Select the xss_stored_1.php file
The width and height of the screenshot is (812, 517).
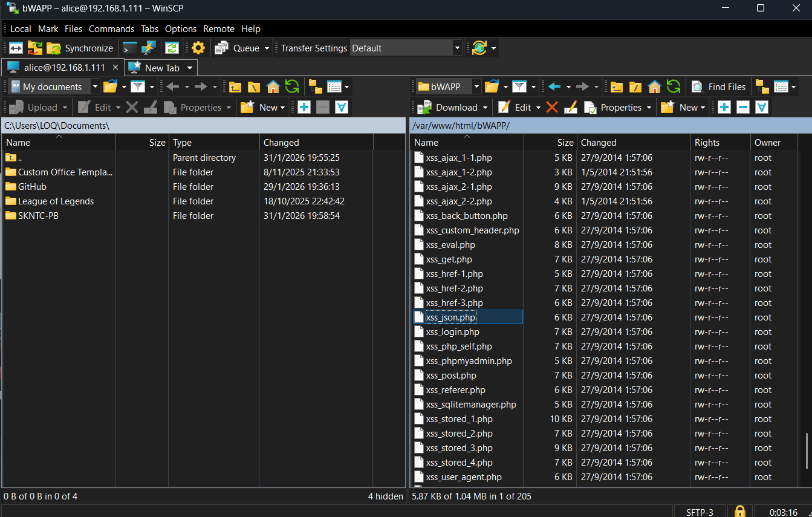click(459, 419)
